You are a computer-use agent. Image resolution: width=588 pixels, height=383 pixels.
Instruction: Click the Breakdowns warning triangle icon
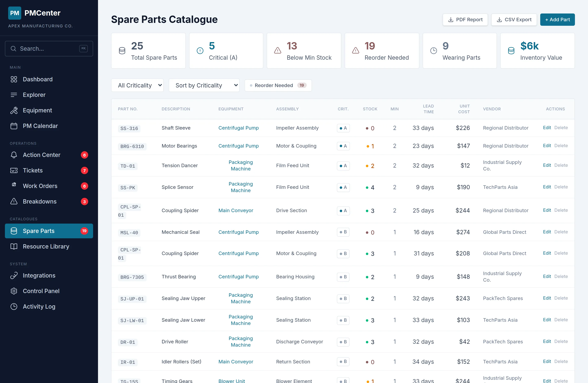point(14,202)
